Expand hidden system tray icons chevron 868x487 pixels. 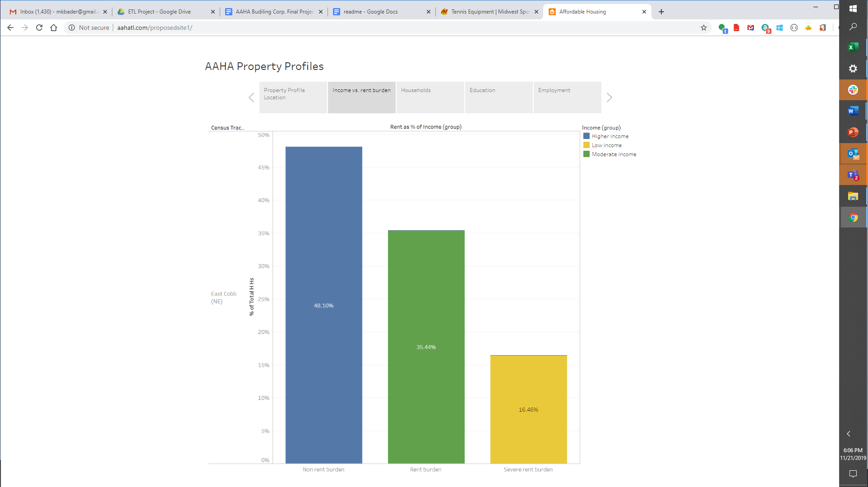coord(849,434)
